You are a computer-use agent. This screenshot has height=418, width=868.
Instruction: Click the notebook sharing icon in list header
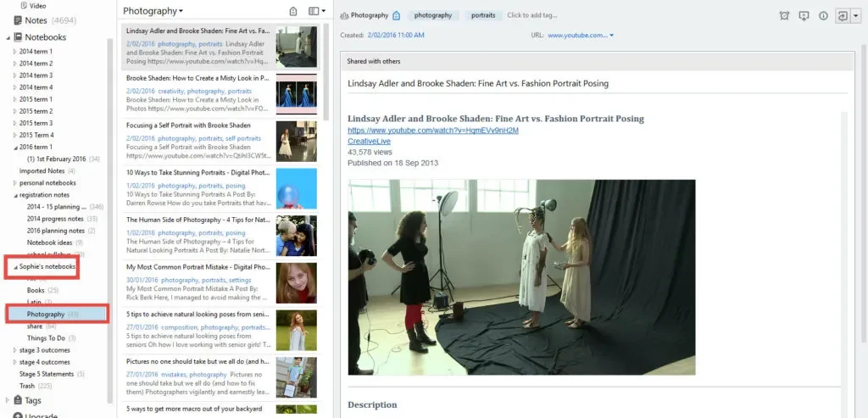pos(293,11)
